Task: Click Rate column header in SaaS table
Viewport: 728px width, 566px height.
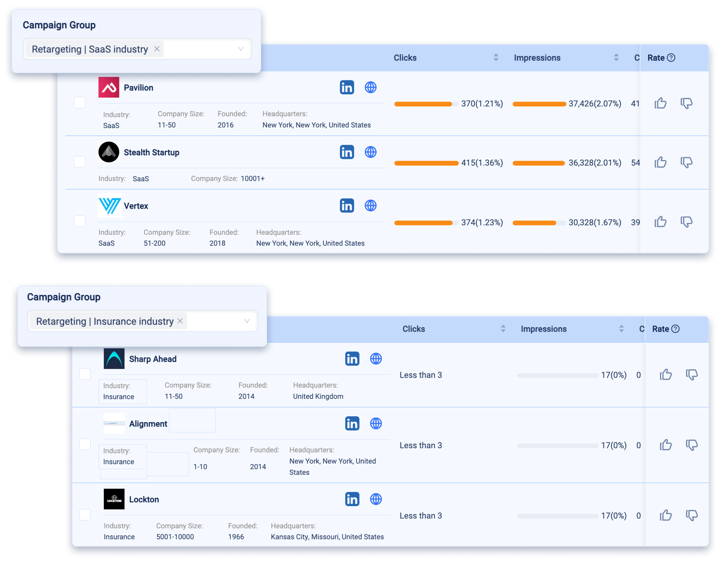Action: (x=656, y=58)
